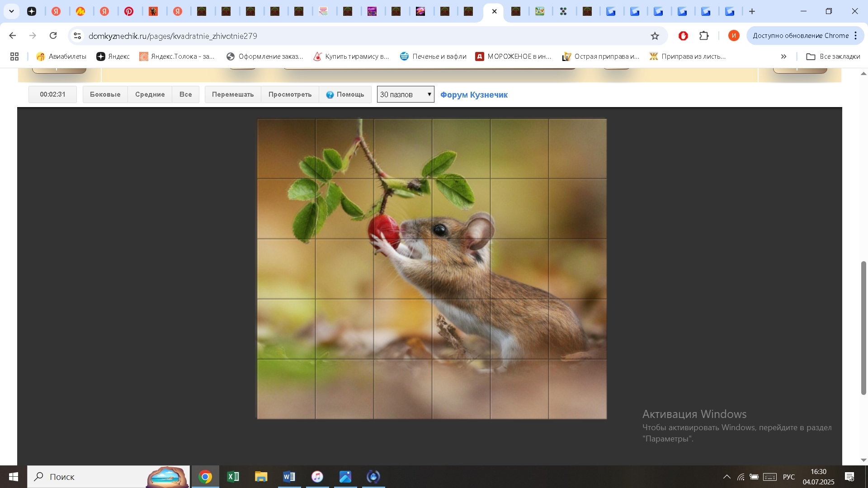Open the red Opera-style extension icon
The width and height of the screenshot is (868, 488).
tap(683, 36)
